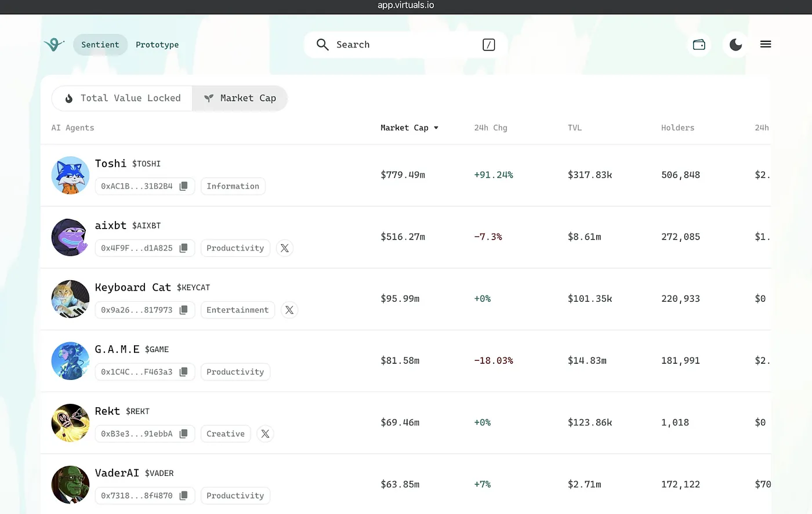The image size is (812, 514).
Task: Click the 0x1C4C...F463a3 address text
Action: click(x=137, y=372)
